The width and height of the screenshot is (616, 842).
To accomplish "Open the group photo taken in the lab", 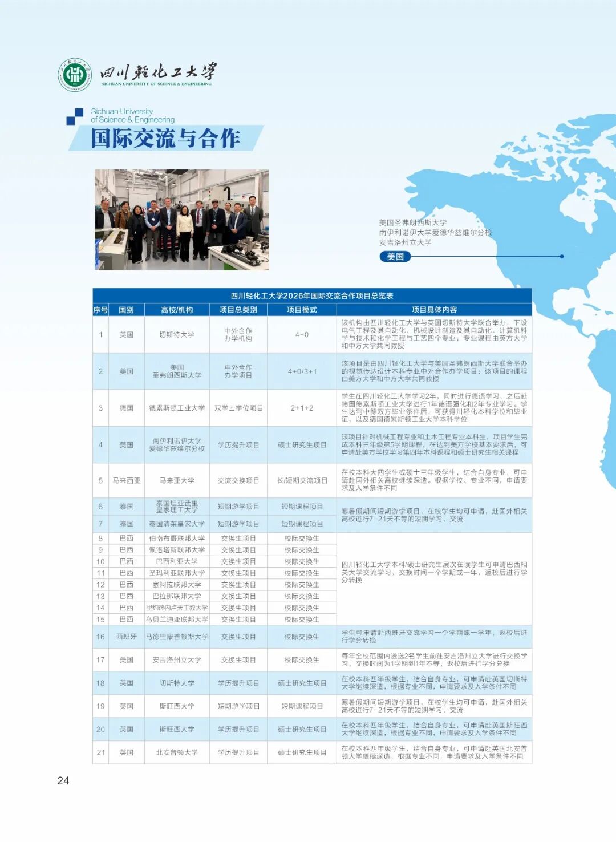I will tap(181, 220).
